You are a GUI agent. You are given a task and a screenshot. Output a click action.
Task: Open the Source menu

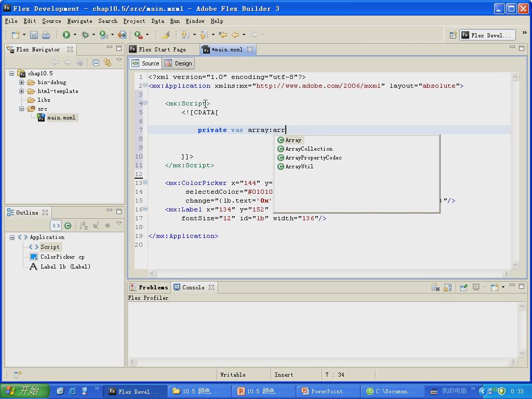[51, 21]
